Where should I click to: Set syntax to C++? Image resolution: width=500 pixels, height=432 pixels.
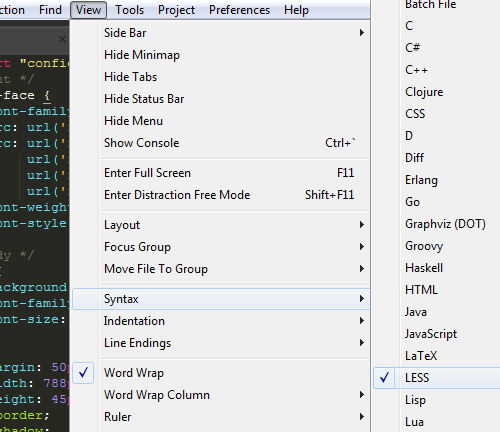click(x=437, y=70)
